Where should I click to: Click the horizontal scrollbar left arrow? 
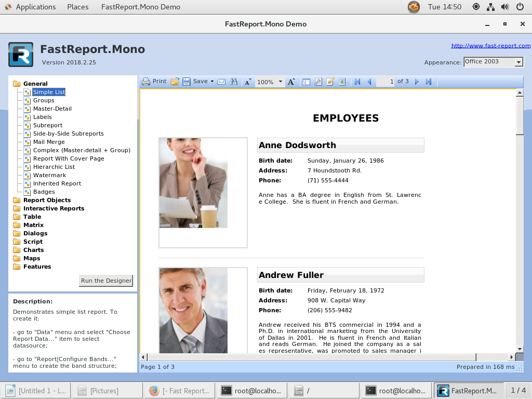[x=143, y=357]
